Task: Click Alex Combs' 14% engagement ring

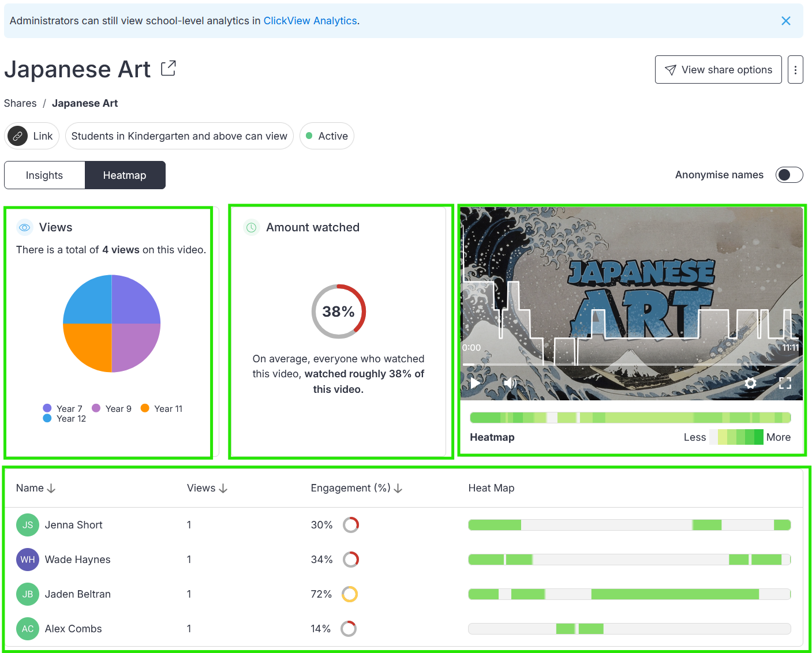Action: coord(349,629)
